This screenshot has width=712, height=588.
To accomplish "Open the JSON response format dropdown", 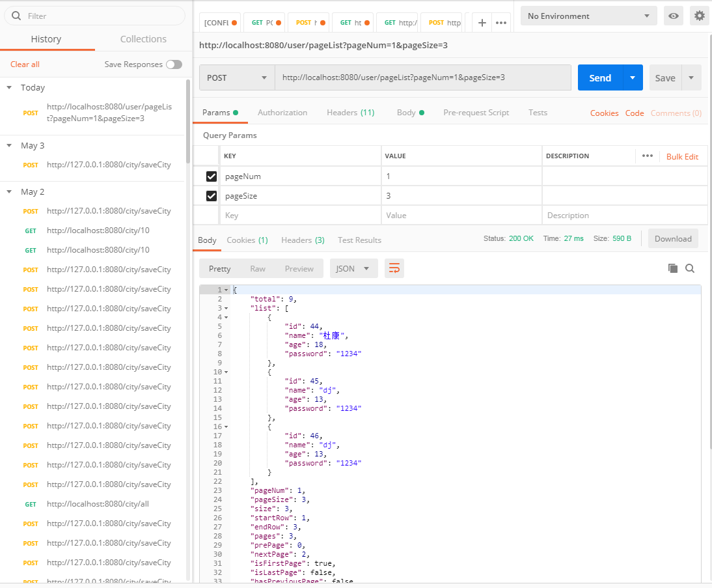I will [x=353, y=268].
